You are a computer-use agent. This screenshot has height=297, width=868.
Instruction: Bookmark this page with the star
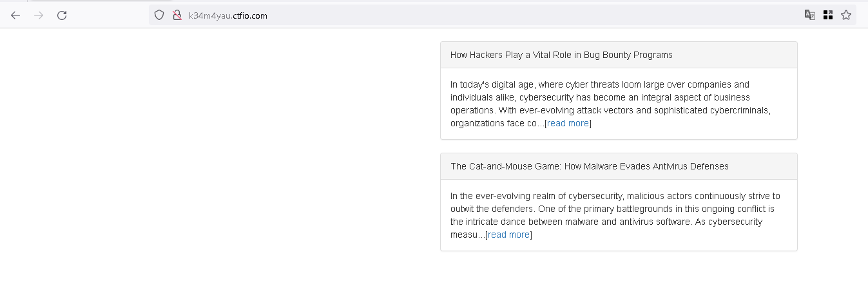[x=846, y=15]
